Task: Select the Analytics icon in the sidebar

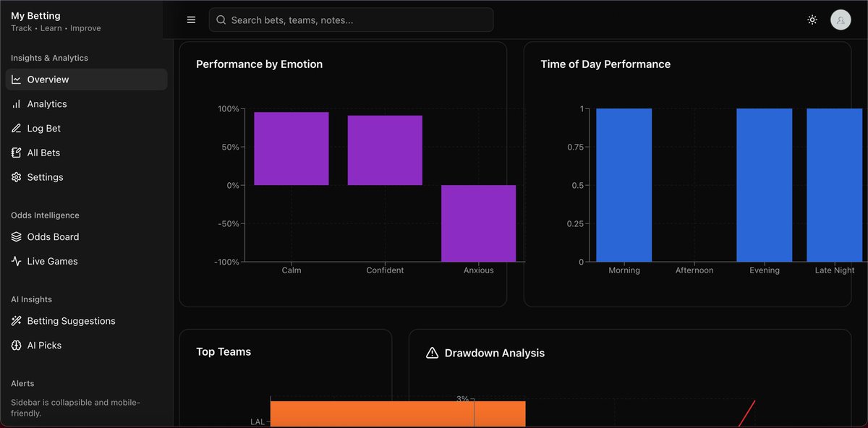Action: pos(17,103)
